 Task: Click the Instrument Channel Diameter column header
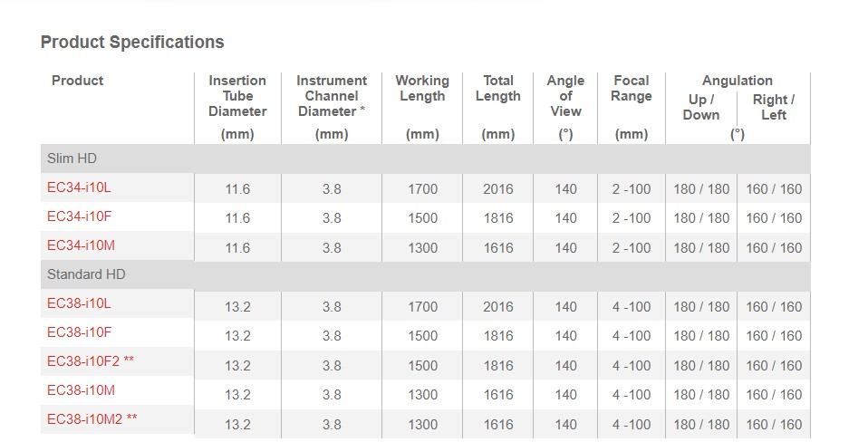pos(332,96)
